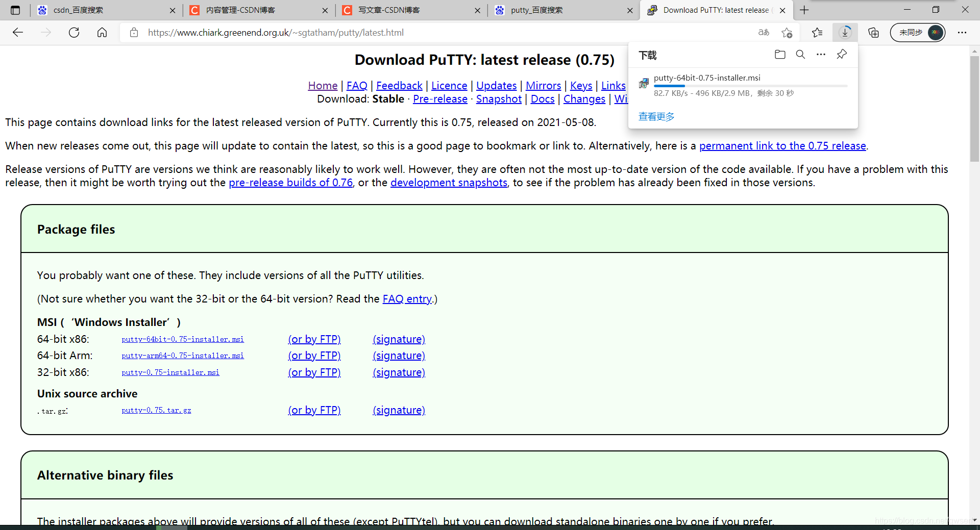
Task: Open FTP link for the tar.gz archive
Action: tap(314, 410)
